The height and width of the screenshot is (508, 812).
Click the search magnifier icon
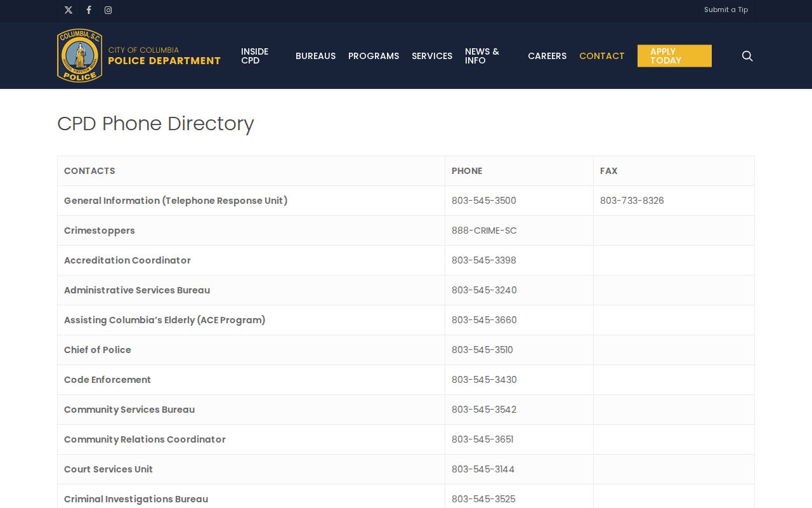(747, 56)
